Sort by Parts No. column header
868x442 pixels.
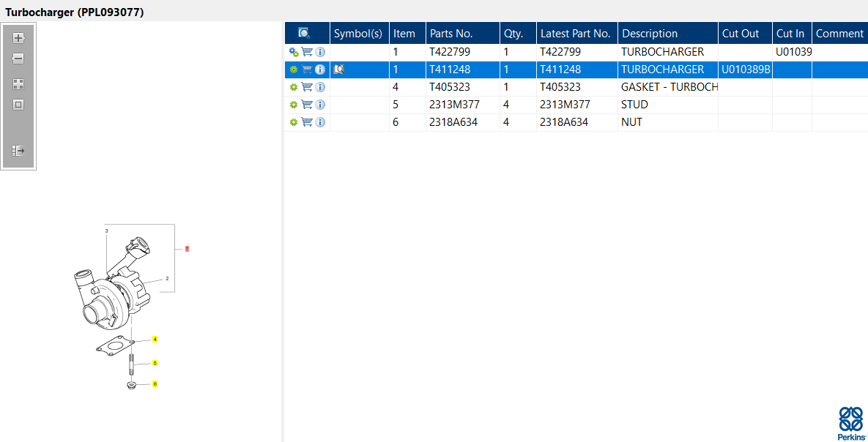pyautogui.click(x=463, y=33)
